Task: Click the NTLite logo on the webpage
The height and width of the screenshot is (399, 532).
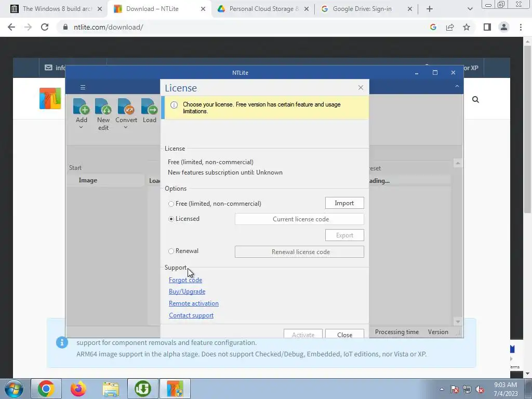Action: coord(50,98)
